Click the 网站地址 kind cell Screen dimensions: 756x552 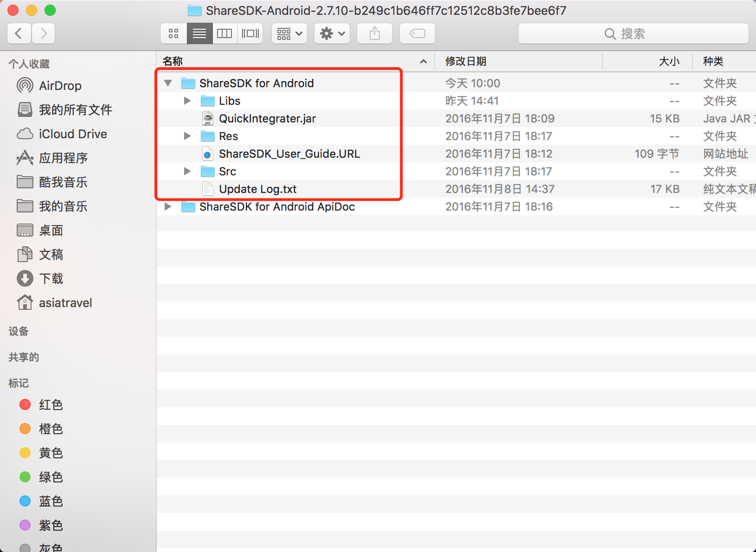[725, 154]
